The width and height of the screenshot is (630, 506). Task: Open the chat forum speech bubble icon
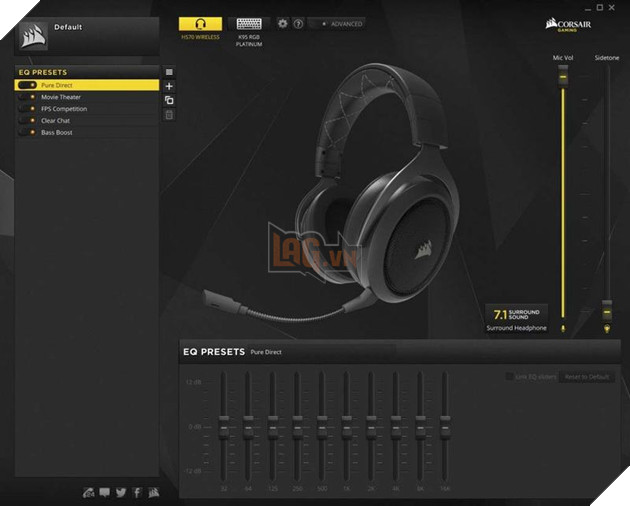tap(104, 492)
